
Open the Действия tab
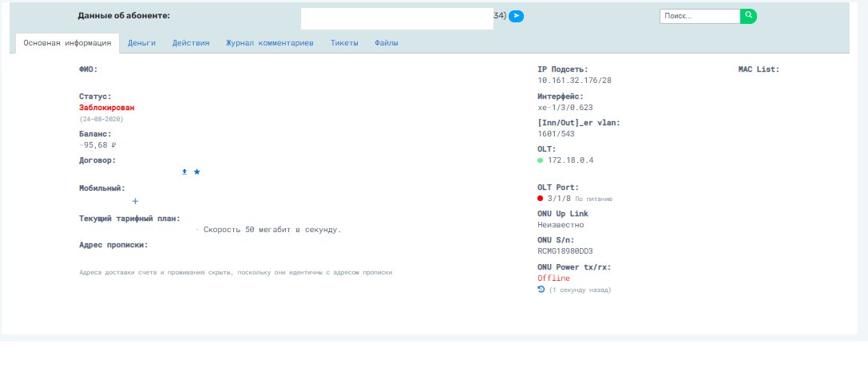pyautogui.click(x=191, y=43)
